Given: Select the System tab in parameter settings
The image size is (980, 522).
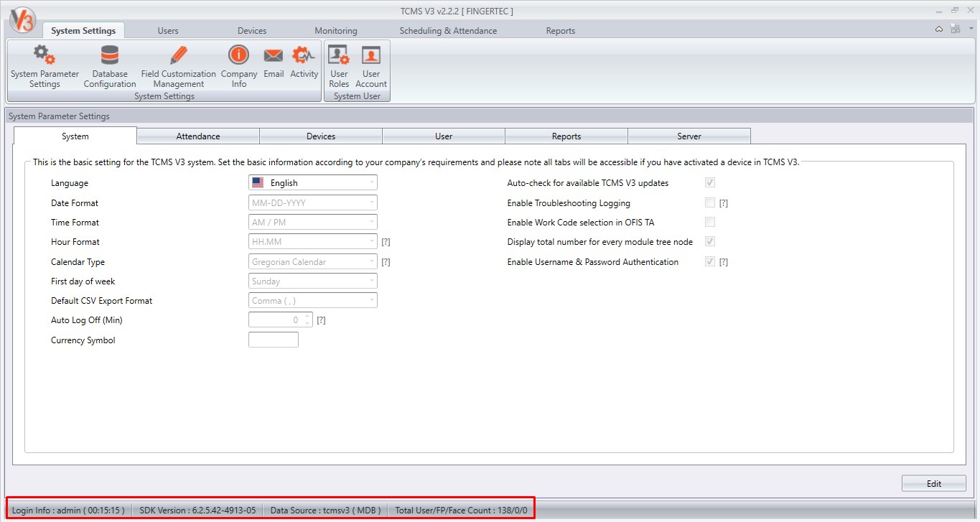Looking at the screenshot, I should [75, 136].
